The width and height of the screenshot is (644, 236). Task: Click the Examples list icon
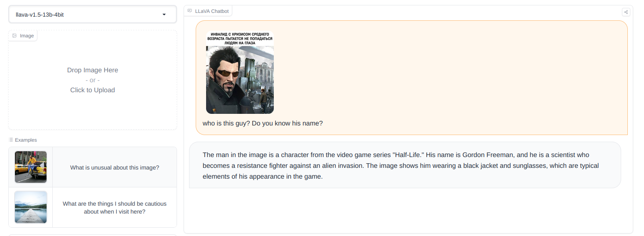coord(11,140)
